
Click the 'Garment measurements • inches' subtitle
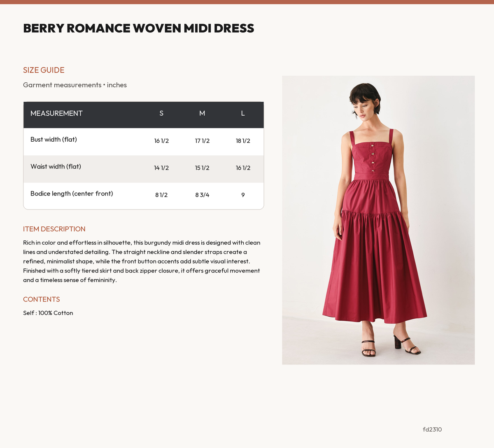click(75, 85)
